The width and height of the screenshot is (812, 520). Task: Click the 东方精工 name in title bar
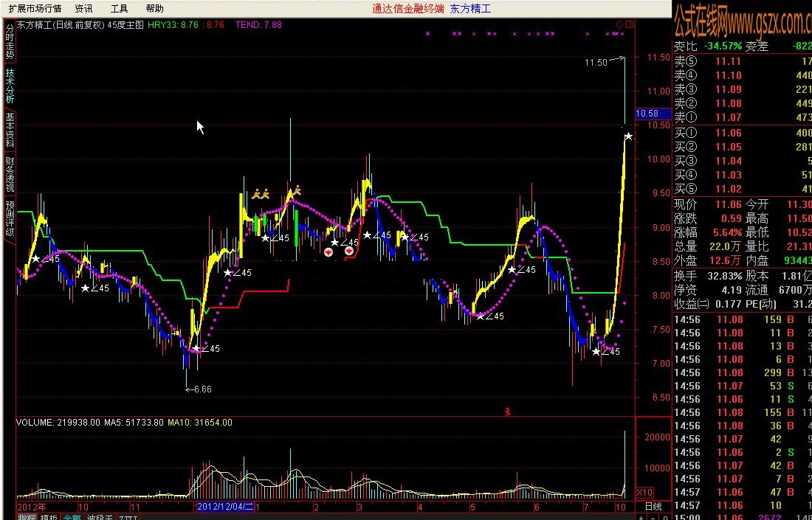[x=470, y=8]
